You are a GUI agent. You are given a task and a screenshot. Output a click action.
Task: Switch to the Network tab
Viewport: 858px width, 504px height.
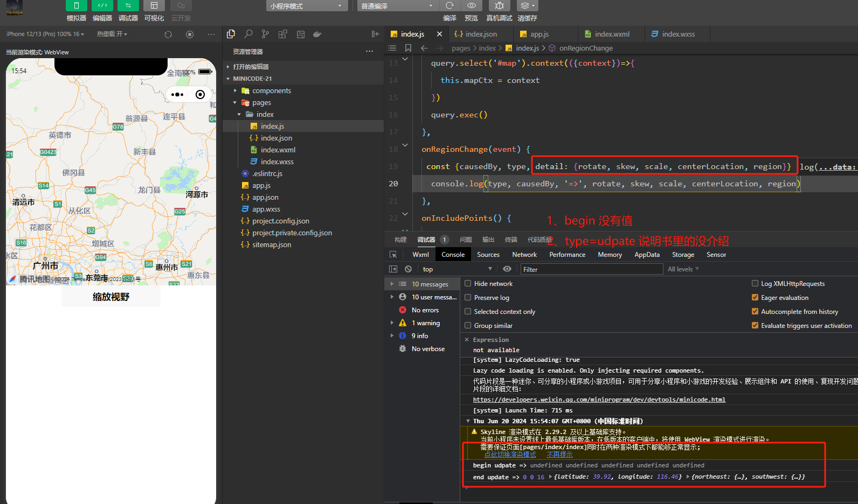coord(524,255)
